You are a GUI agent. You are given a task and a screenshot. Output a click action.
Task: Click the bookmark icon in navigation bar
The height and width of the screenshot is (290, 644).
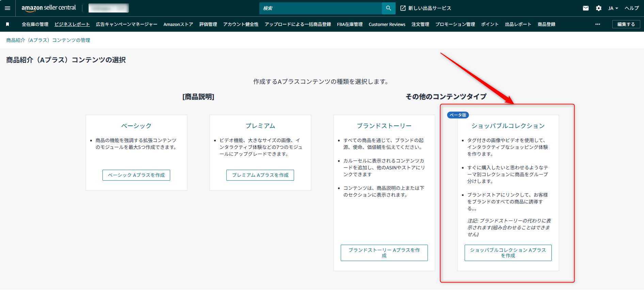(x=7, y=24)
